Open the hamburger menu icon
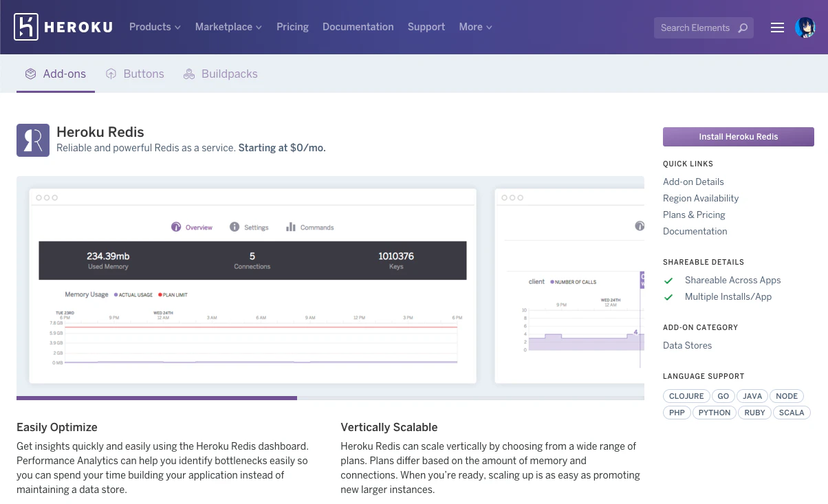828x504 pixels. coord(777,28)
